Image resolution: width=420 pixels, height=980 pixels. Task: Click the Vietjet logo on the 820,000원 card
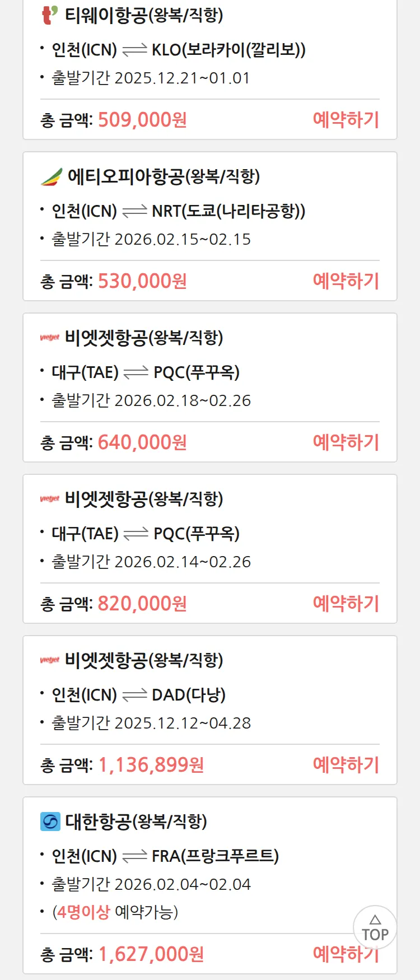[x=50, y=499]
